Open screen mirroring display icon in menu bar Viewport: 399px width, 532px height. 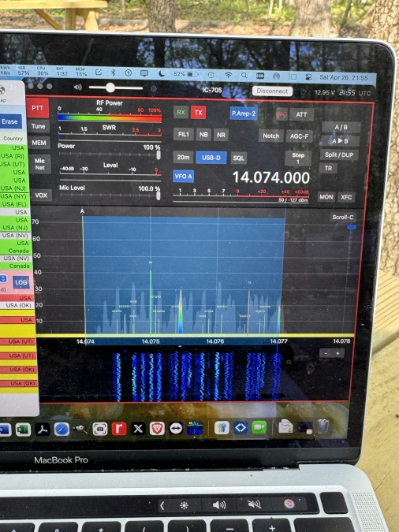[x=144, y=73]
